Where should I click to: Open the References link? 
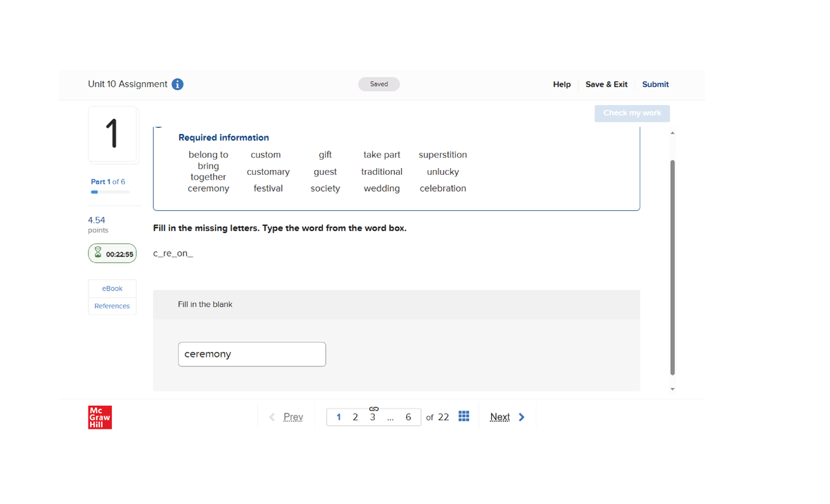pos(111,306)
